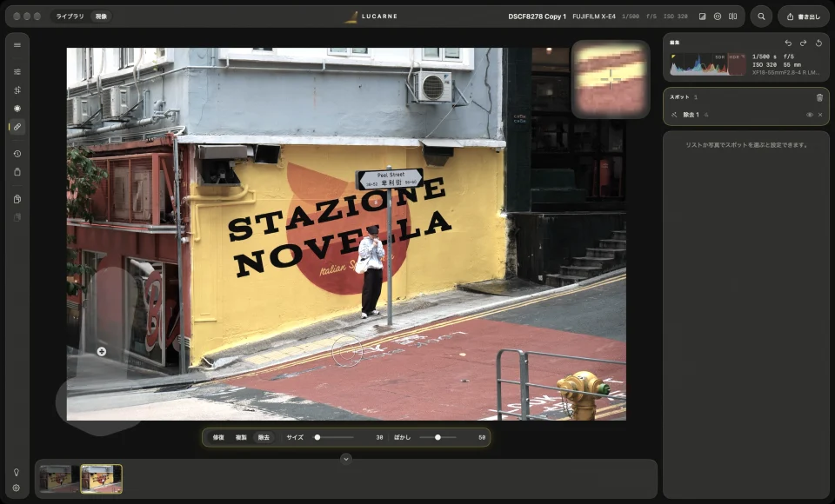The width and height of the screenshot is (835, 504).
Task: Click the file name DSCF8278 Copy 1
Action: tap(537, 17)
